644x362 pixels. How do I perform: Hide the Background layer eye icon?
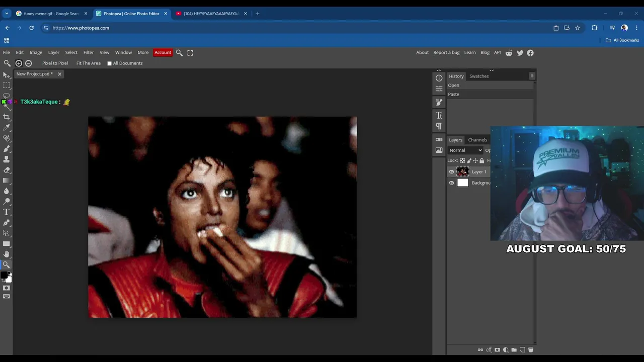point(451,183)
